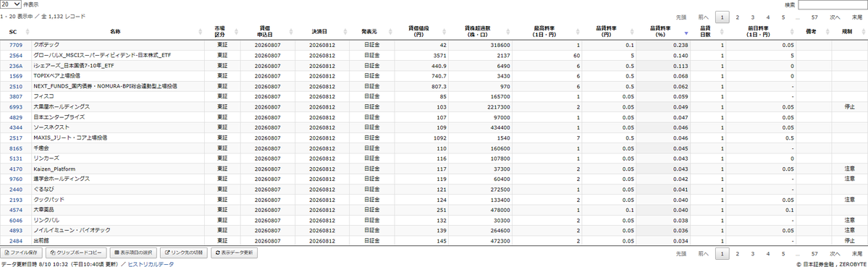Open stock code 2440 link
This screenshot has height=267, width=868.
click(15, 189)
